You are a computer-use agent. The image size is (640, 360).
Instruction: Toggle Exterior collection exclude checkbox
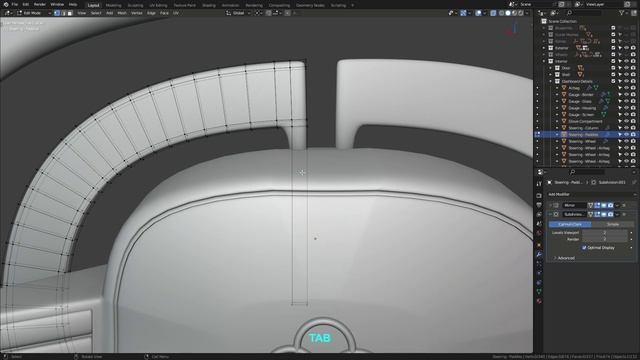pos(613,48)
